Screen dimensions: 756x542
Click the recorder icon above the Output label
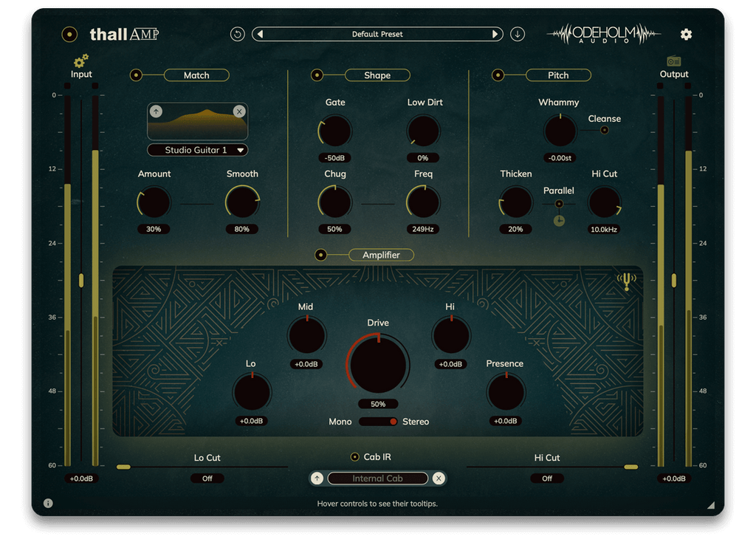point(673,62)
